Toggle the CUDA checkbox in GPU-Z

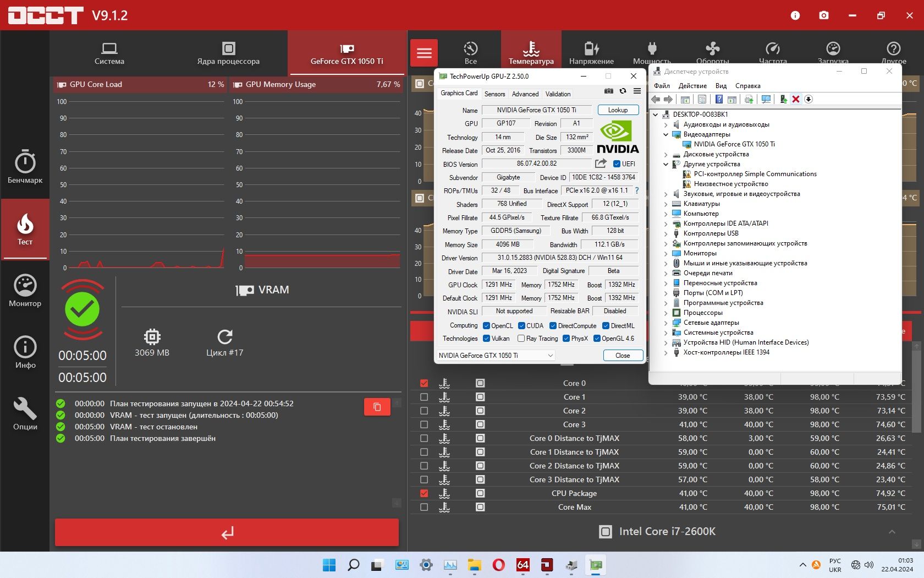(521, 326)
